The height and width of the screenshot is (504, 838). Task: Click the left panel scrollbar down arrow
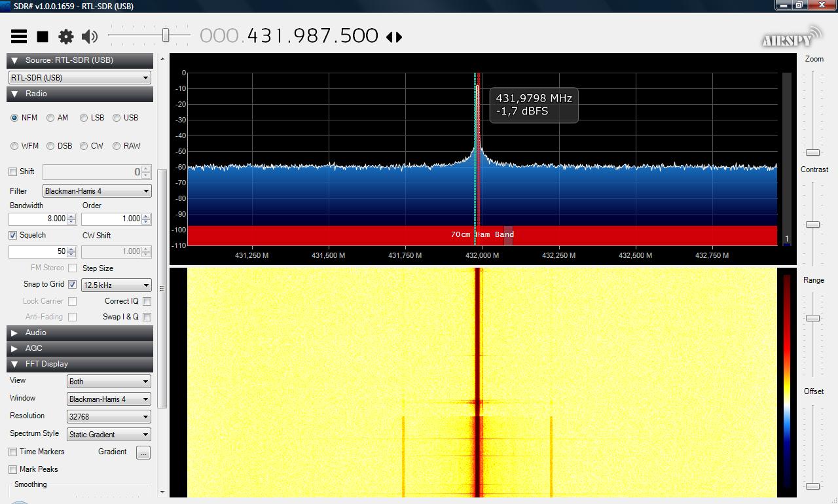162,492
